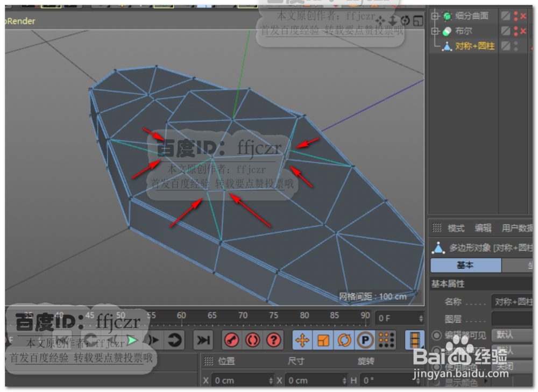The width and height of the screenshot is (538, 392).
Task: Open the 编辑 menu in attributes
Action: [x=483, y=228]
